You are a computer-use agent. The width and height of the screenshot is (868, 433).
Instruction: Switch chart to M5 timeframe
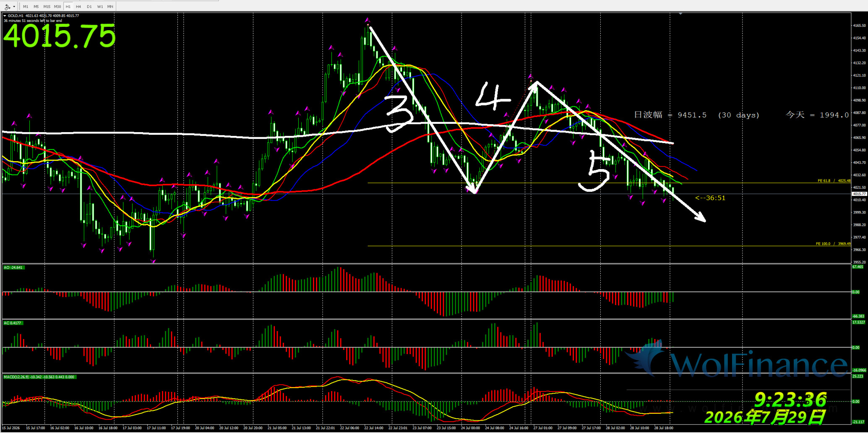(x=36, y=7)
